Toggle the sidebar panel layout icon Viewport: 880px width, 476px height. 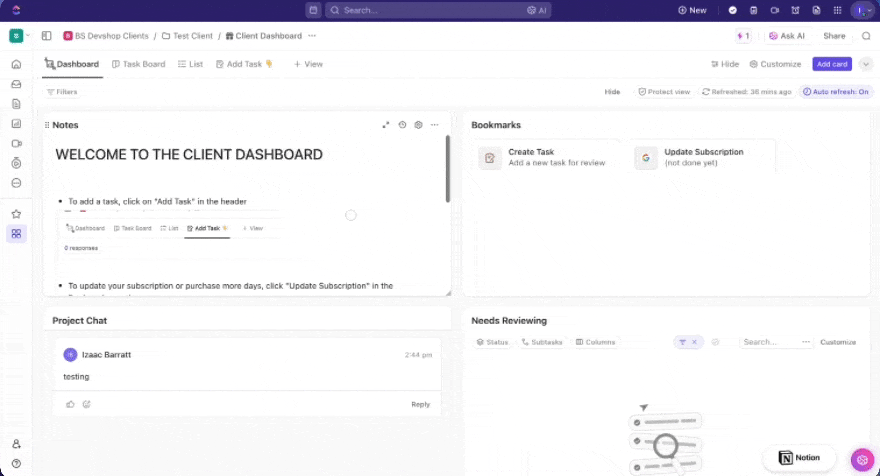click(x=47, y=36)
